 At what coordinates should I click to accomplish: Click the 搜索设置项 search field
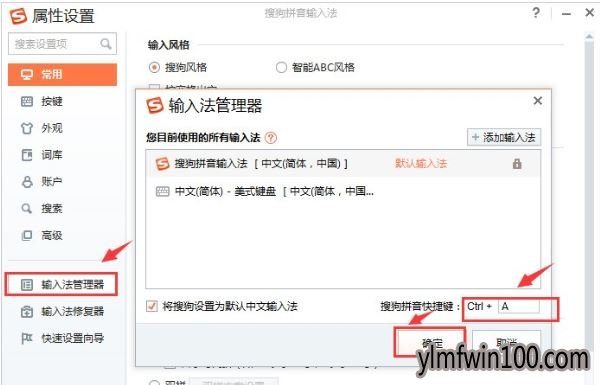pyautogui.click(x=62, y=44)
